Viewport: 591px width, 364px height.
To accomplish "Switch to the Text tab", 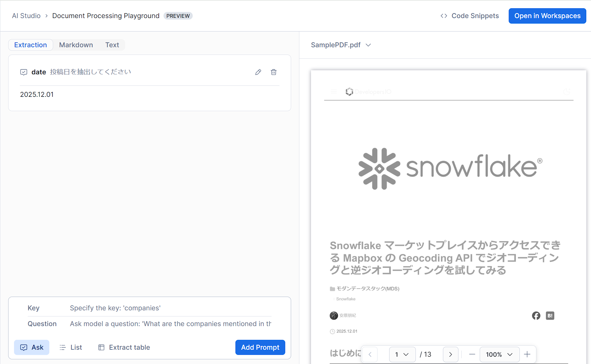I will point(112,45).
